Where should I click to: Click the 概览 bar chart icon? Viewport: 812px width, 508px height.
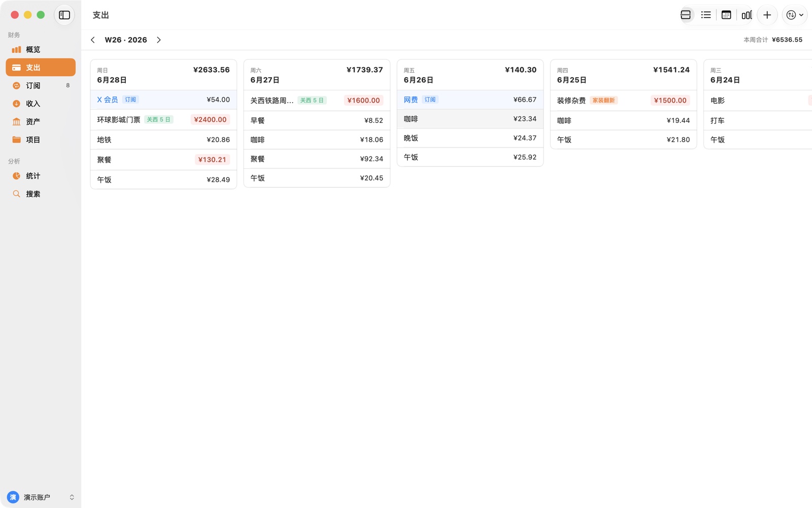click(16, 49)
